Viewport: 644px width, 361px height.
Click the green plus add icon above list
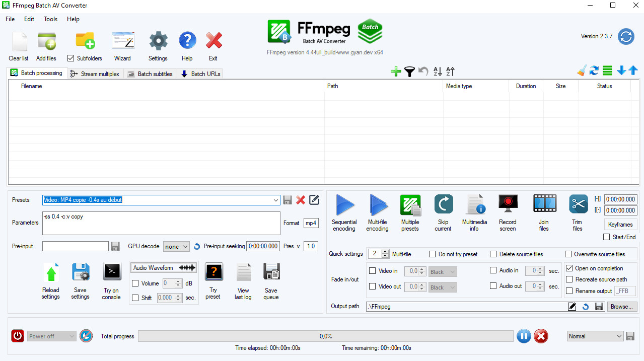coord(396,71)
